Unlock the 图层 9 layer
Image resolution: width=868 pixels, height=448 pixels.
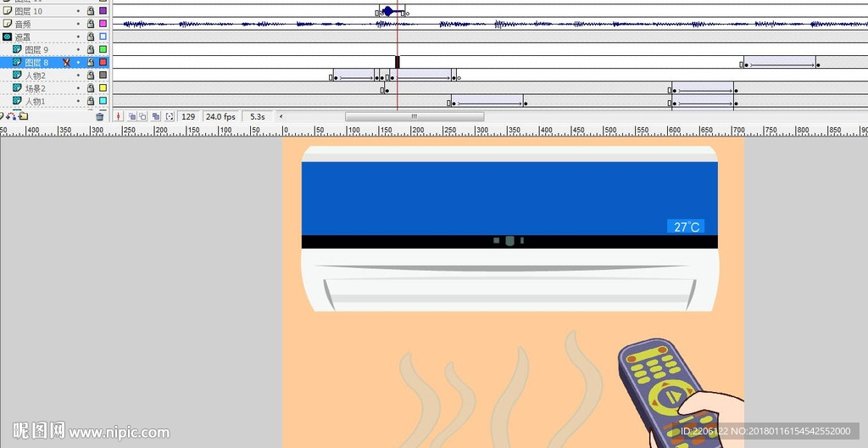pyautogui.click(x=91, y=49)
